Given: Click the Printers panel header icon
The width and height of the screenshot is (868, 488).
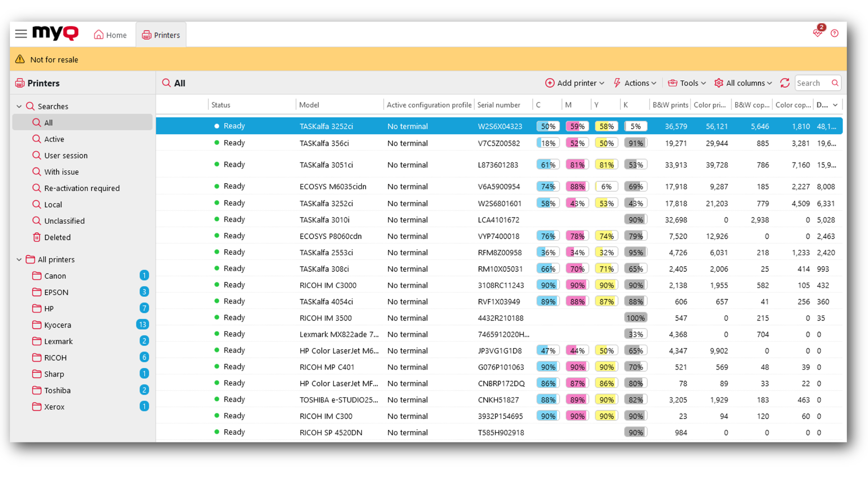Looking at the screenshot, I should (20, 83).
